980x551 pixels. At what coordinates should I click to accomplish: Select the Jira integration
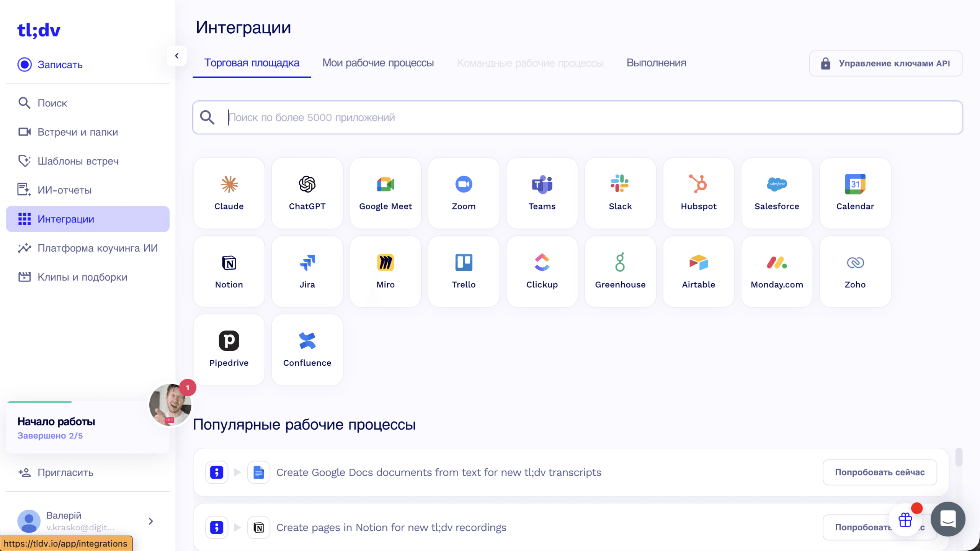coord(307,271)
